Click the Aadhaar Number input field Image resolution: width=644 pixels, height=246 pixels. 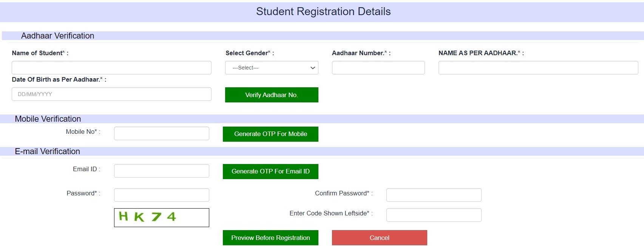pyautogui.click(x=378, y=68)
